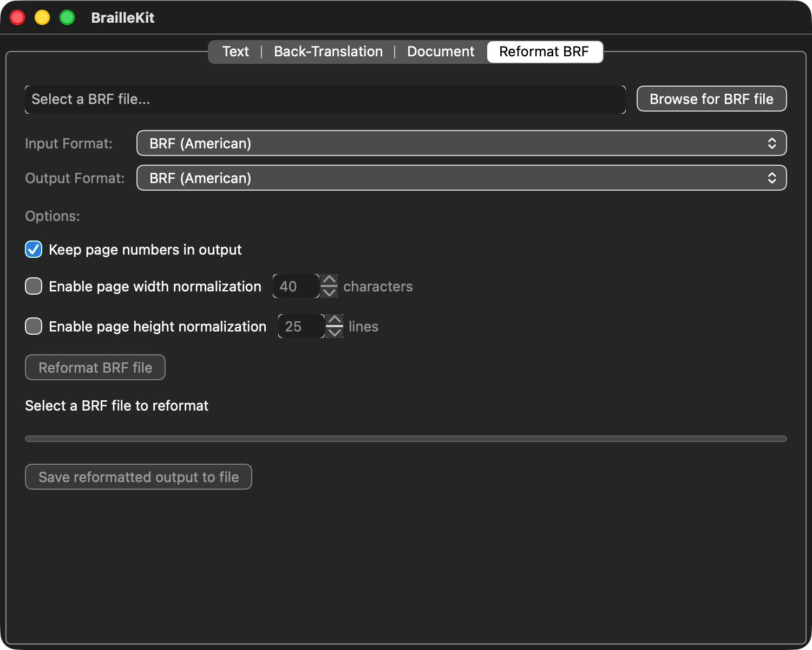
Task: Click the Select a BRF file path field
Action: coord(325,100)
